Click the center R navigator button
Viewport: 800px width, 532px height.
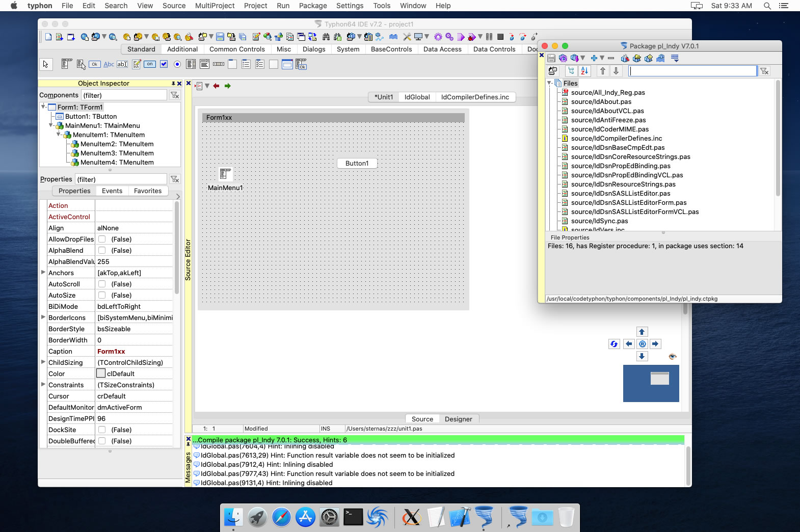pos(642,344)
